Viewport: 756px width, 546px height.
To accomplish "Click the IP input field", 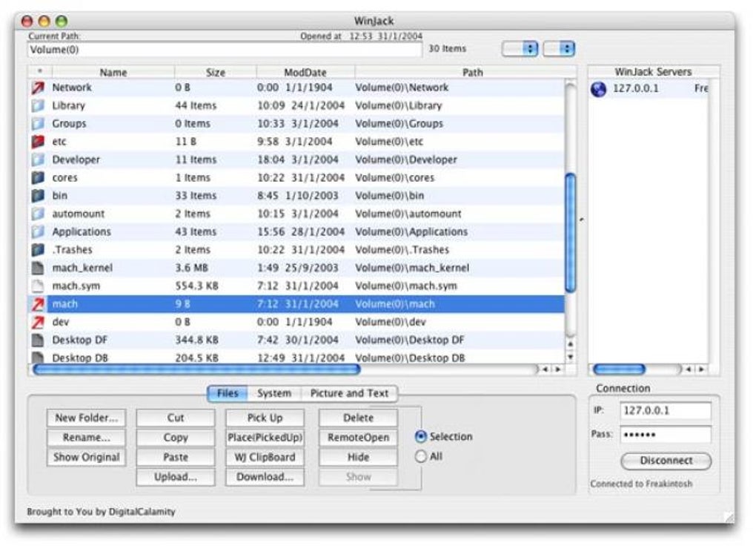I will click(x=666, y=411).
